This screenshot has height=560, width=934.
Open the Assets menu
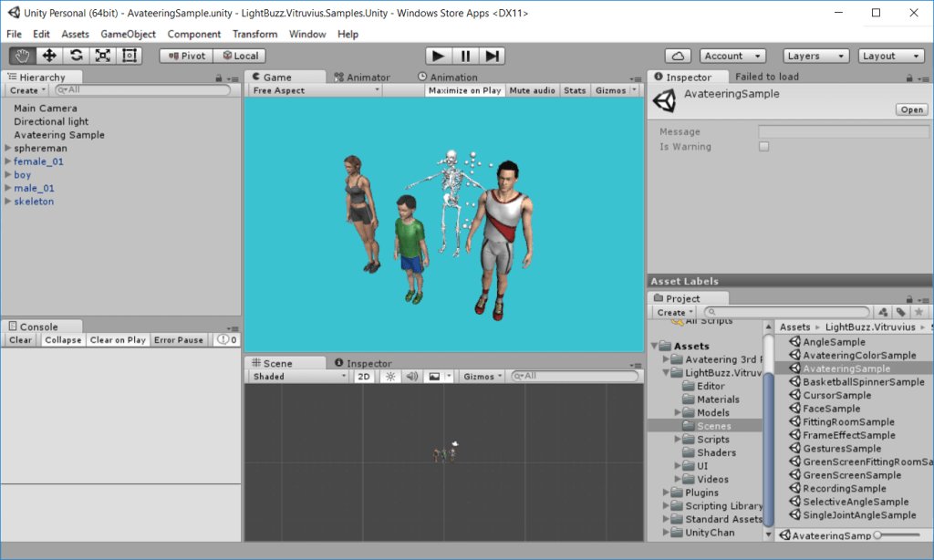(75, 34)
